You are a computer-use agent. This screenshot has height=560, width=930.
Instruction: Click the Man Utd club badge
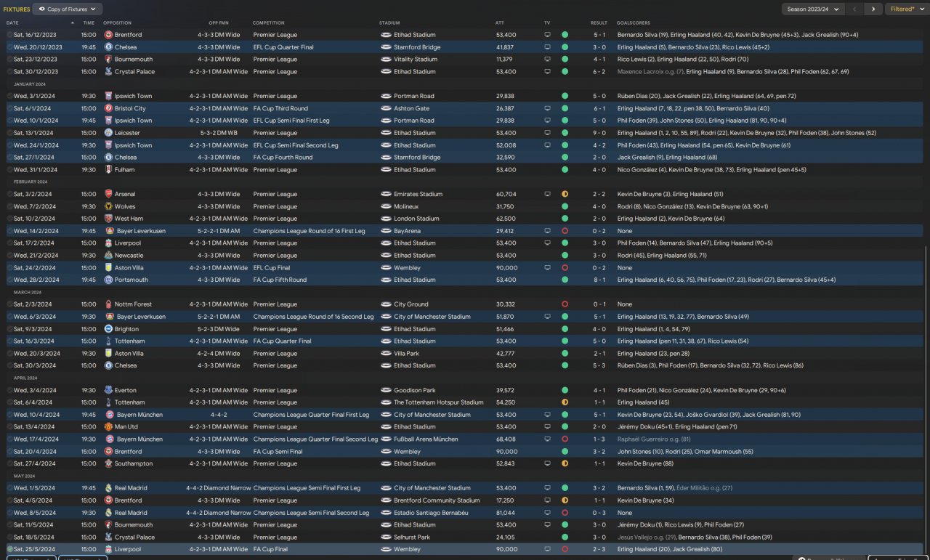coord(108,427)
